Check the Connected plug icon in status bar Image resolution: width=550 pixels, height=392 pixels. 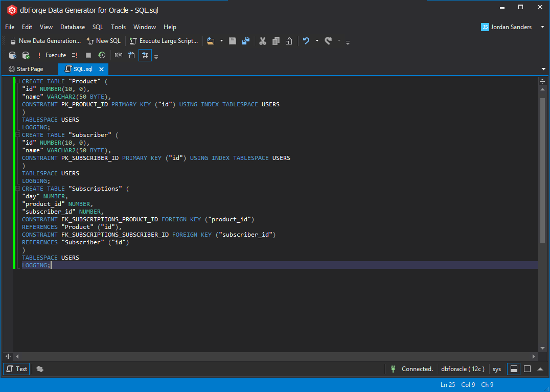393,368
